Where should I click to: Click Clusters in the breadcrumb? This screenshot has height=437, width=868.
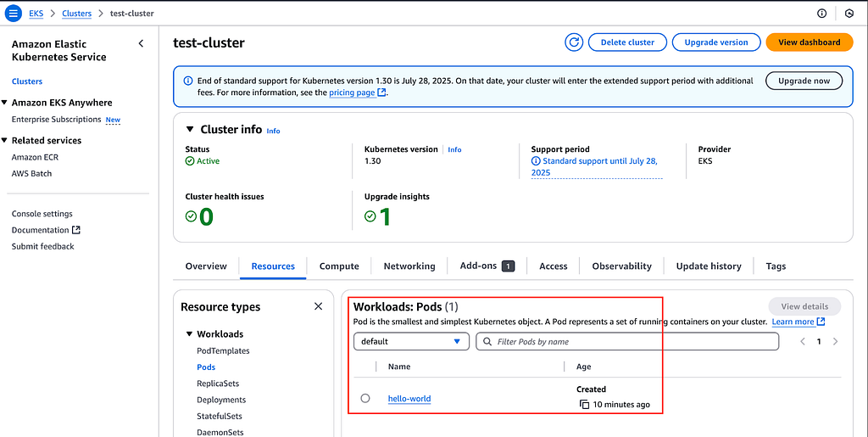[x=77, y=14]
